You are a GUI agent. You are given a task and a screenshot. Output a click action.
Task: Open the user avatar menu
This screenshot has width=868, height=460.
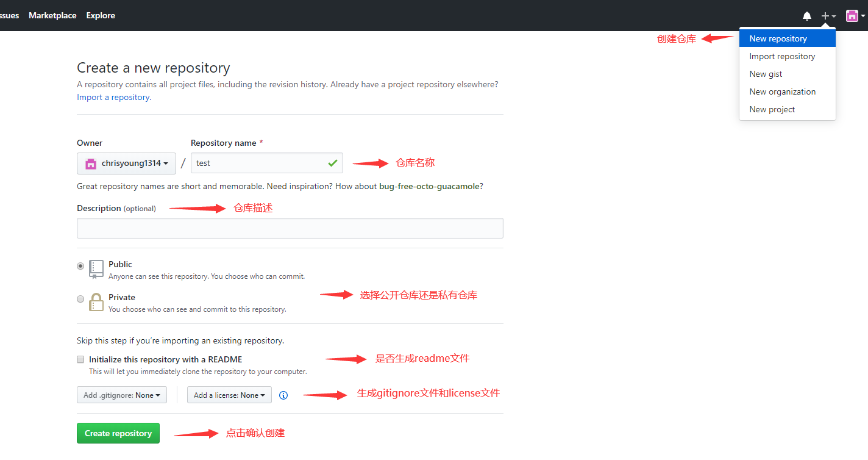coord(855,16)
